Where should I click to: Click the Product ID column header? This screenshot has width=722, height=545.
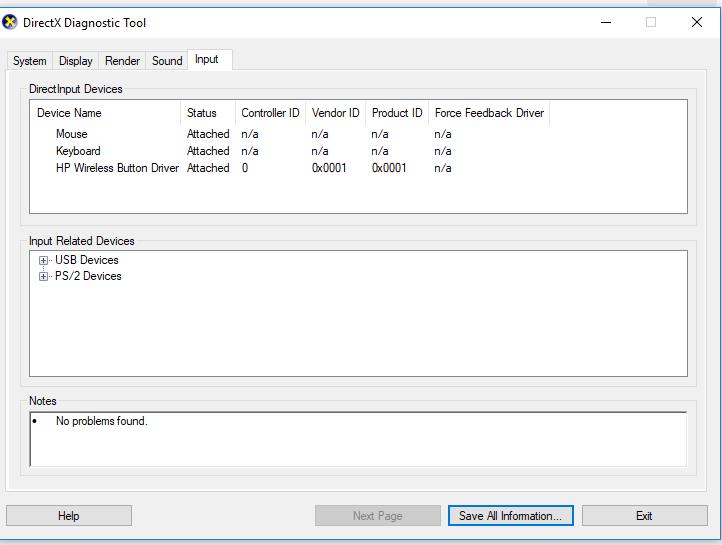coord(397,113)
